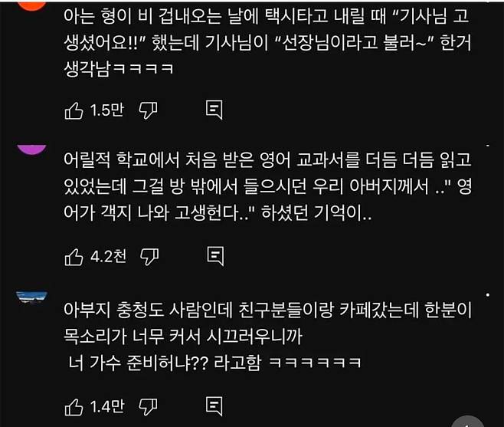504x427 pixels.
Task: Click the gray circular button at bottom-right corner
Action: [468, 421]
